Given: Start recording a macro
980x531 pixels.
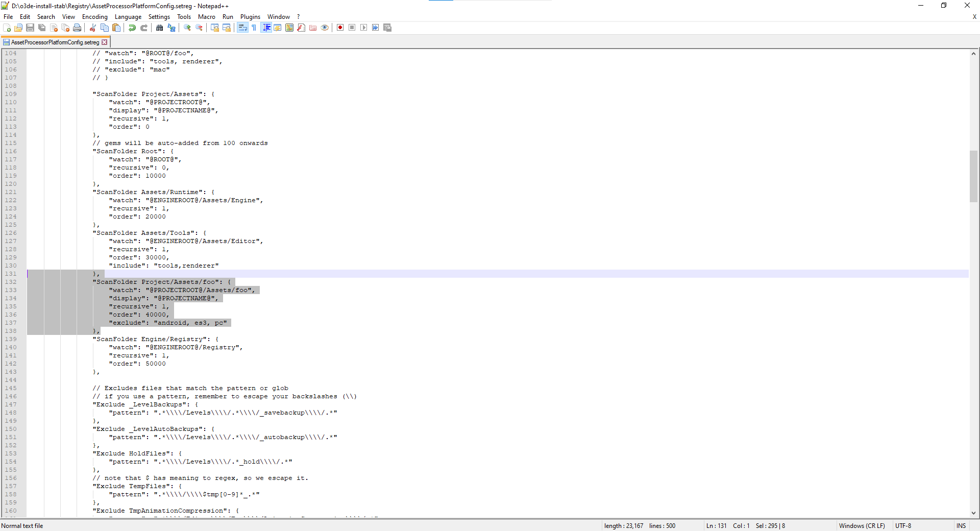Looking at the screenshot, I should [x=340, y=28].
